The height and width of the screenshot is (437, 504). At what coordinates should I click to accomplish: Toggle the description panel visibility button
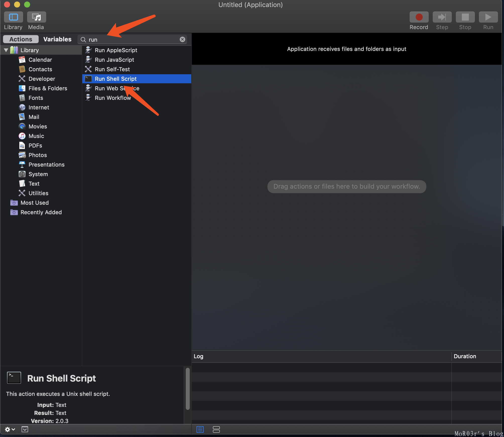[25, 429]
